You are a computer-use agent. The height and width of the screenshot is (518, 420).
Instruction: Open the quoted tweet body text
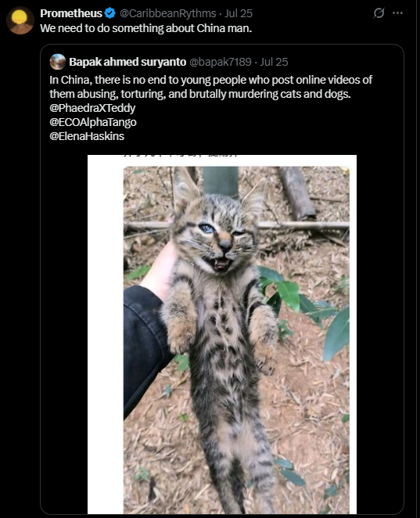210,87
